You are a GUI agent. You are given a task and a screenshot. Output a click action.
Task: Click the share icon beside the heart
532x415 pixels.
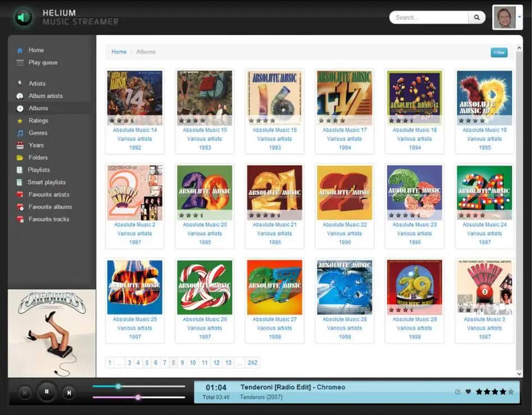click(458, 392)
